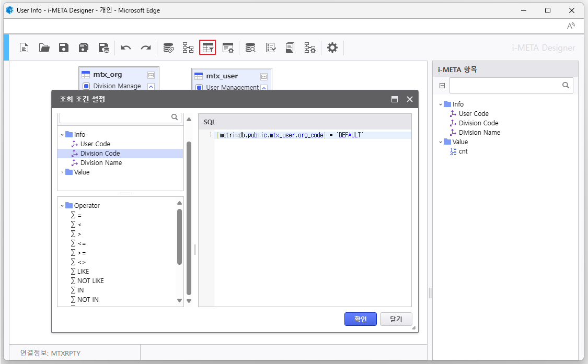Collapse the Info folder in i-META 항목
The height and width of the screenshot is (364, 588).
(441, 104)
